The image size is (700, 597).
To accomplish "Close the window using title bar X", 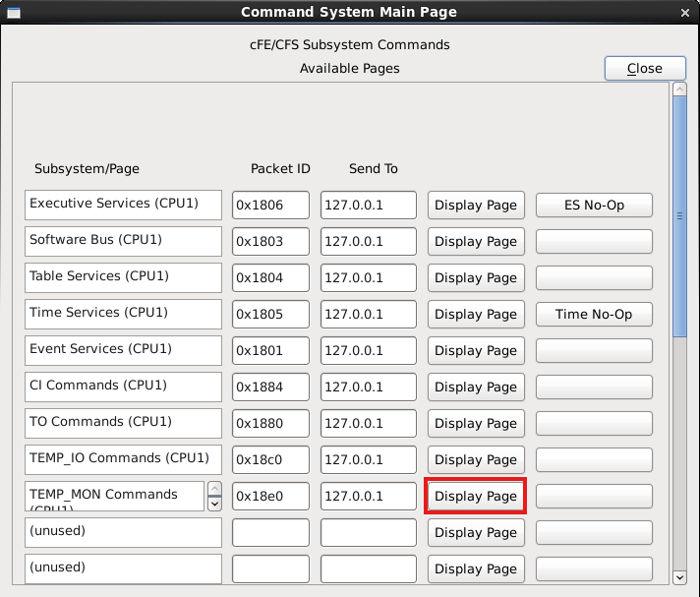I will (x=685, y=12).
